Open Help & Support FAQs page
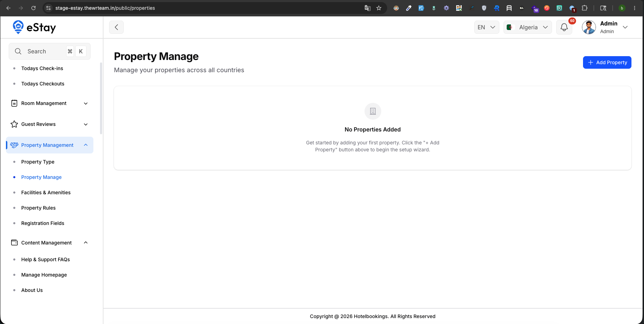The width and height of the screenshot is (644, 324). 46,259
